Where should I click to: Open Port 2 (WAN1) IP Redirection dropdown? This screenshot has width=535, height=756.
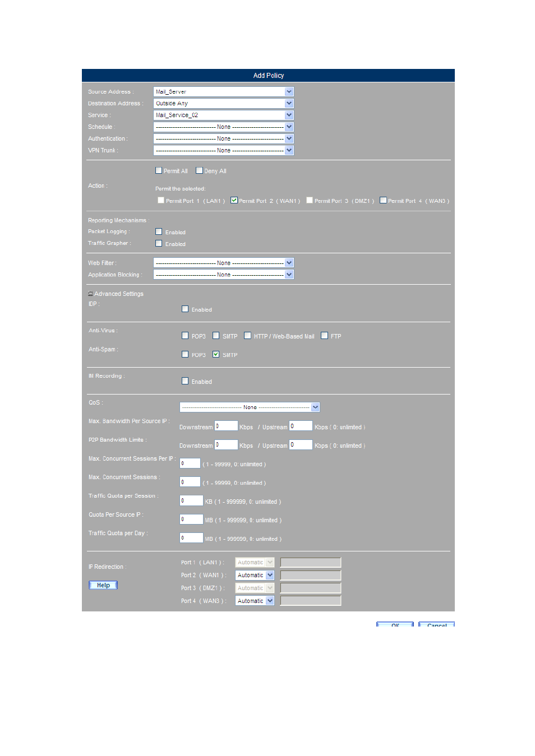pyautogui.click(x=270, y=575)
